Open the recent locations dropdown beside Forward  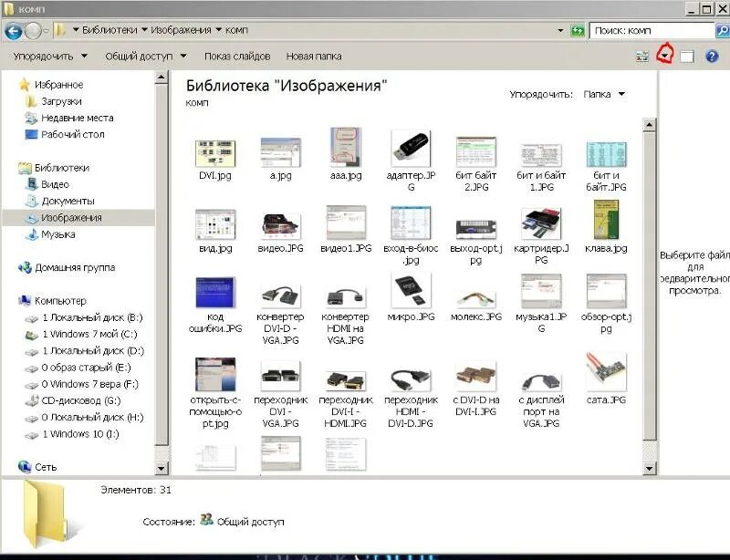pyautogui.click(x=46, y=31)
